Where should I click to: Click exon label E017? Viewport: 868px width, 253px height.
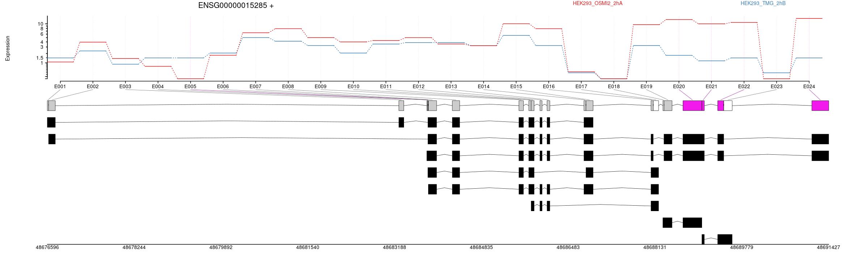point(581,86)
